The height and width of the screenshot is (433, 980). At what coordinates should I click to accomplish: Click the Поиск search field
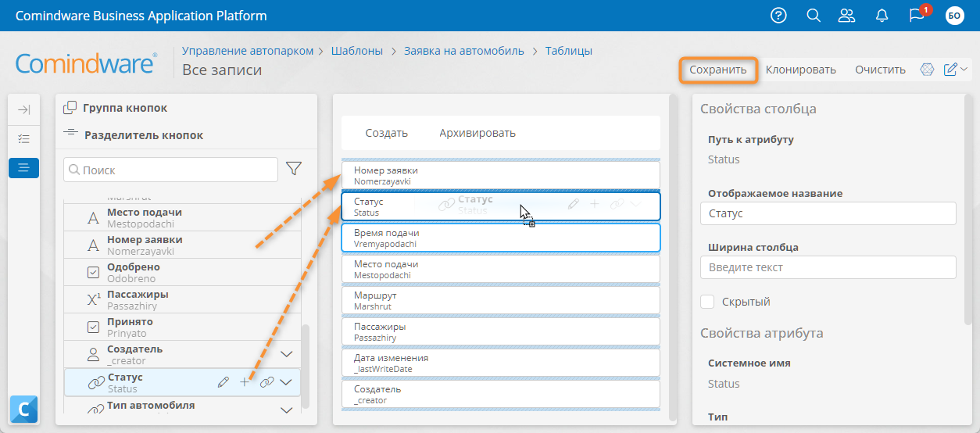tap(170, 170)
